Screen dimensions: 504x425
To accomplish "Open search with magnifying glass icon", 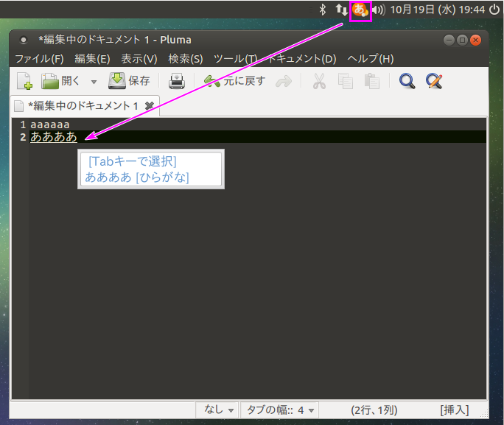I will pyautogui.click(x=407, y=81).
